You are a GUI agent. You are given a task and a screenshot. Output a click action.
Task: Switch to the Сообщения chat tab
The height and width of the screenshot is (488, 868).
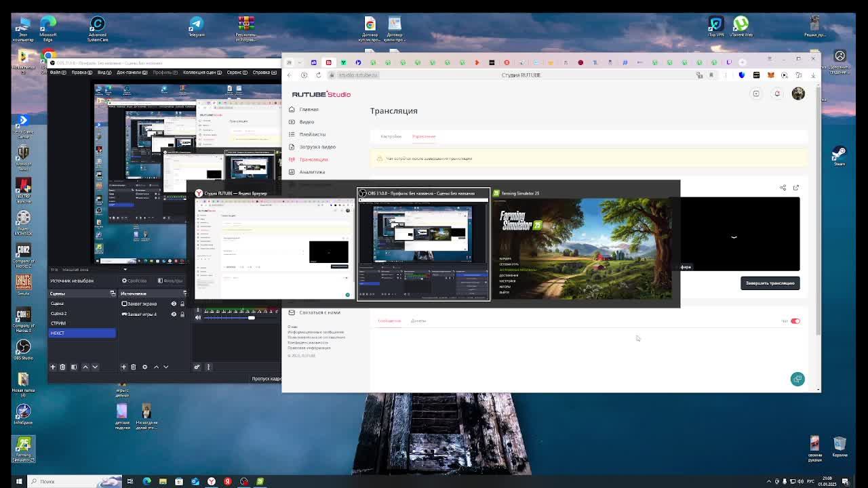click(x=389, y=321)
